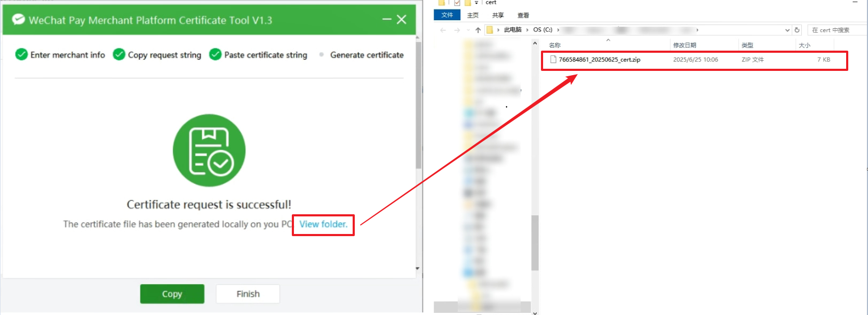Click the View folder link

pos(323,224)
